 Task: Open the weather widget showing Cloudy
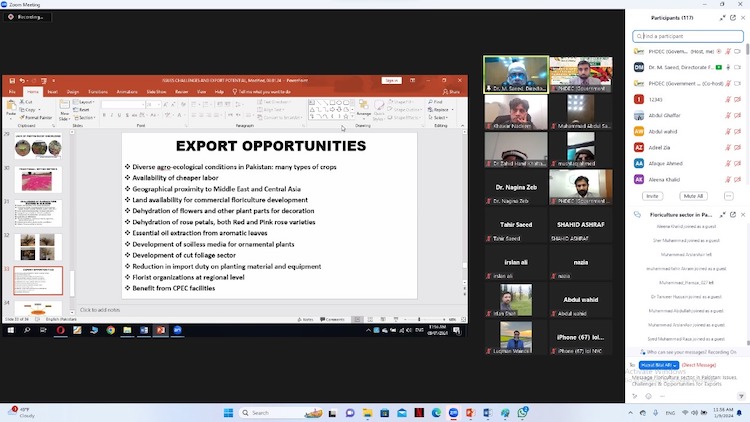click(x=18, y=411)
